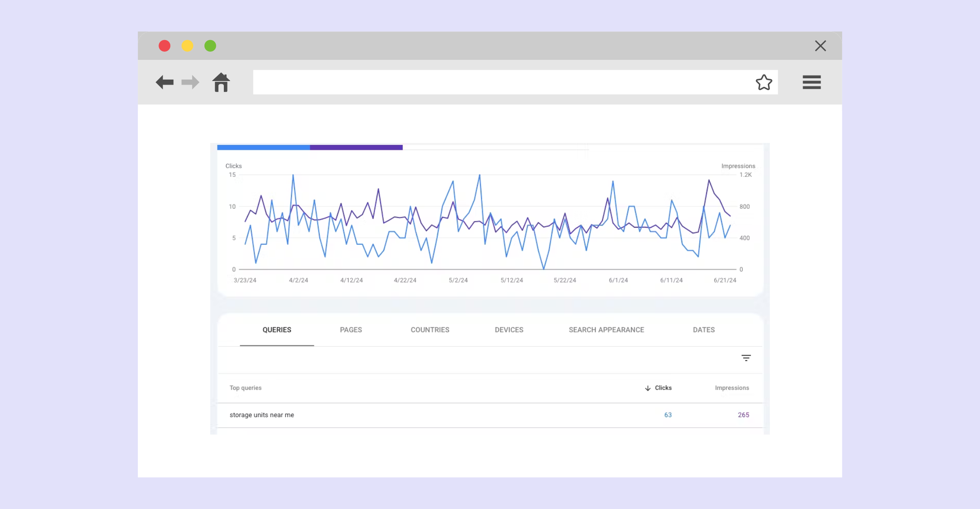980x509 pixels.
Task: Click the Top queries column header
Action: (245, 388)
